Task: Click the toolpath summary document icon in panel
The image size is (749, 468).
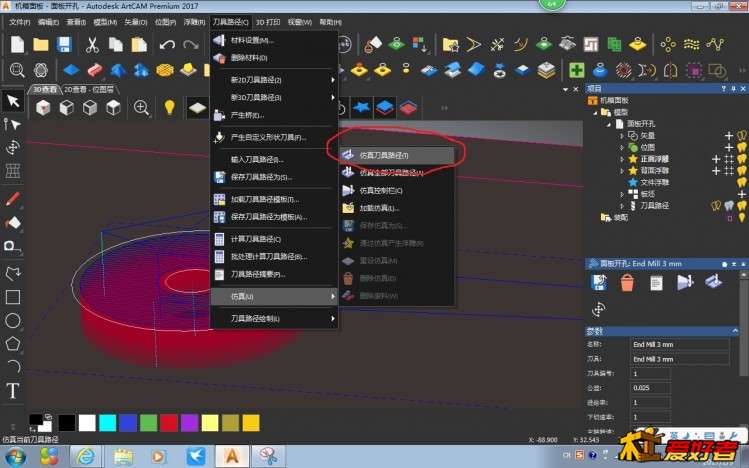Action: [x=656, y=283]
